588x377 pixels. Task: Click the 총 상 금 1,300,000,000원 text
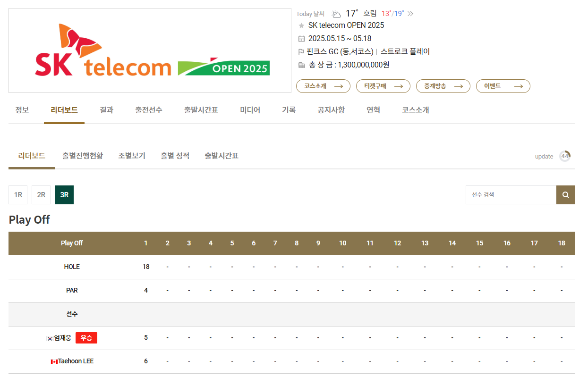pos(349,65)
